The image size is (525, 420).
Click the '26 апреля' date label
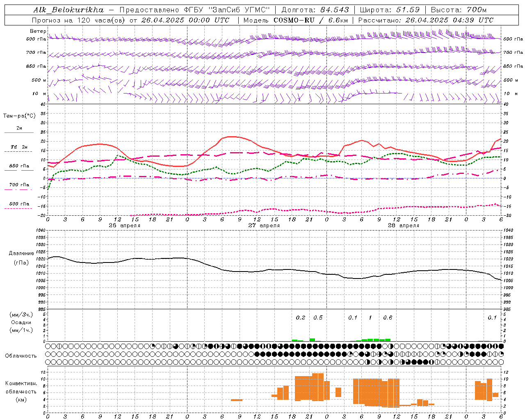pyautogui.click(x=124, y=226)
